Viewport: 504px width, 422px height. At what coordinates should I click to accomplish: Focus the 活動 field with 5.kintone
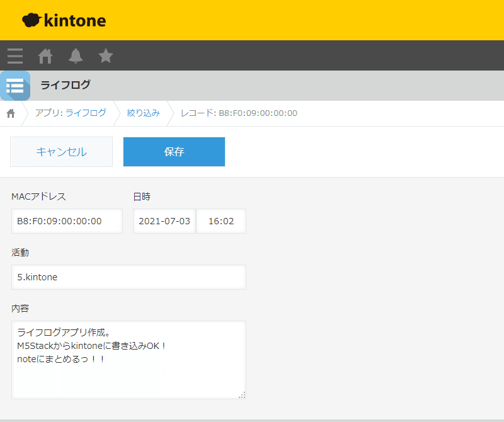click(x=129, y=277)
